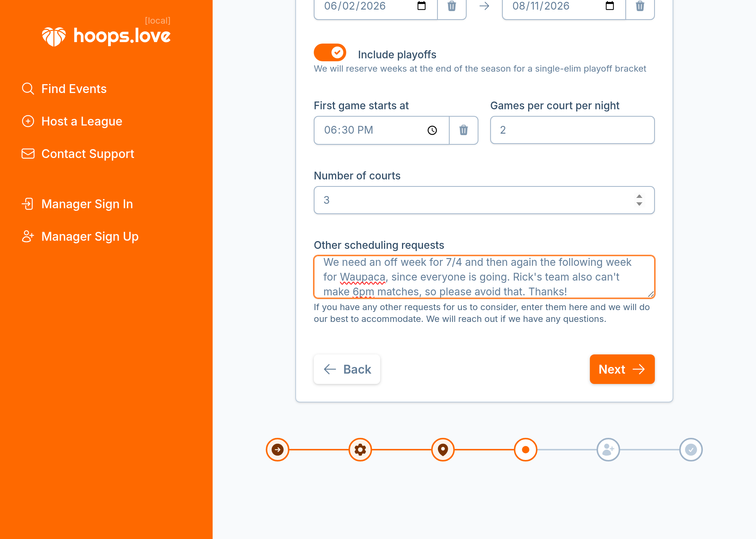Click the Contact Support envelope icon
Image resolution: width=756 pixels, height=539 pixels.
coord(28,154)
